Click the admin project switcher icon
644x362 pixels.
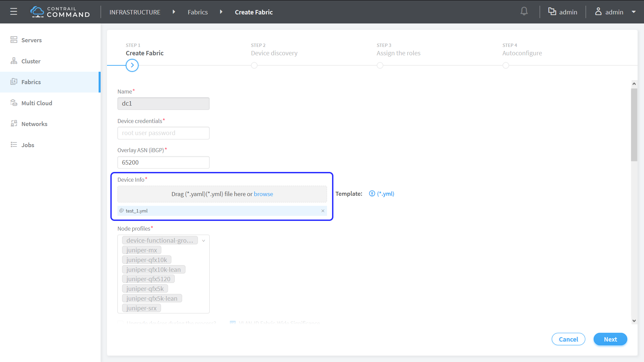[x=552, y=12]
